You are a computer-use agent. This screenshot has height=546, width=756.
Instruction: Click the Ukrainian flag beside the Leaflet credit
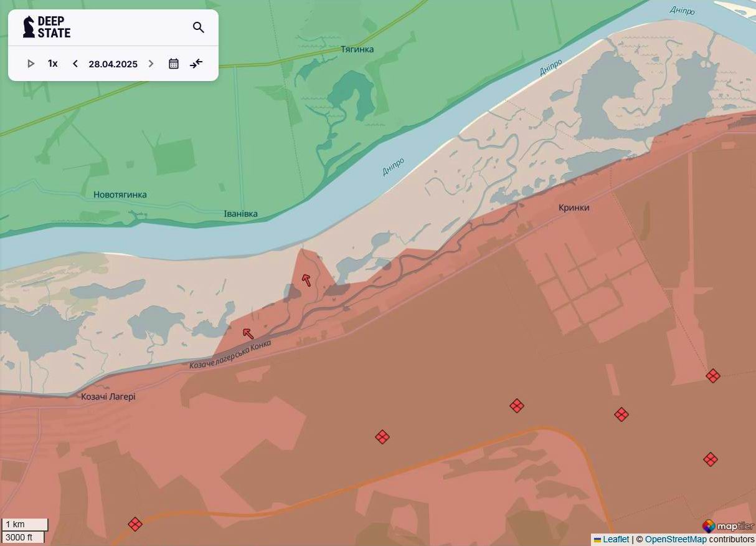click(x=597, y=539)
